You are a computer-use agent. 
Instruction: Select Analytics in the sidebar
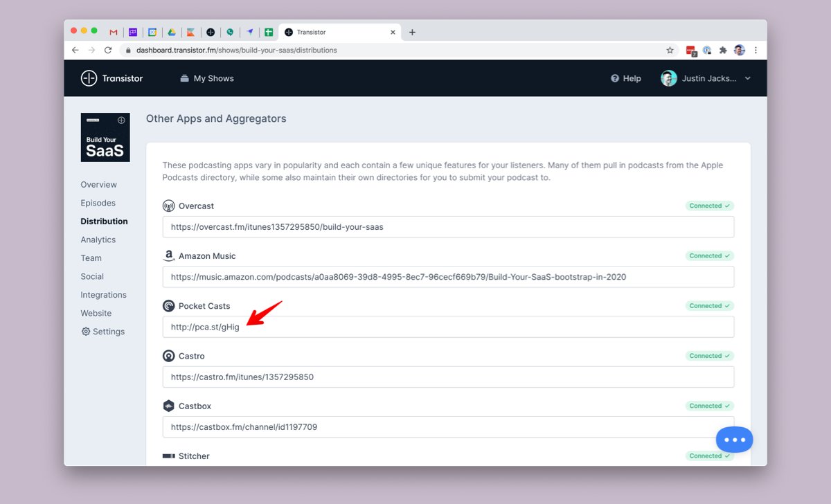(x=98, y=240)
